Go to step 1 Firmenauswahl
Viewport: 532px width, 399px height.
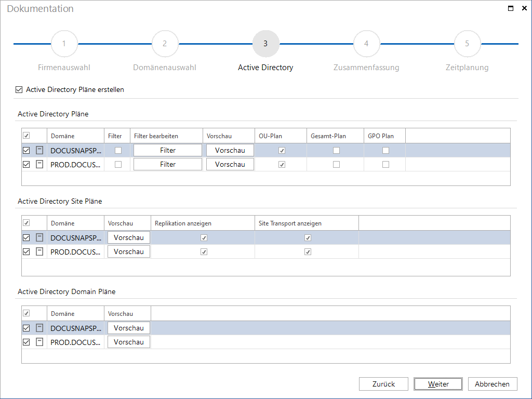(64, 44)
